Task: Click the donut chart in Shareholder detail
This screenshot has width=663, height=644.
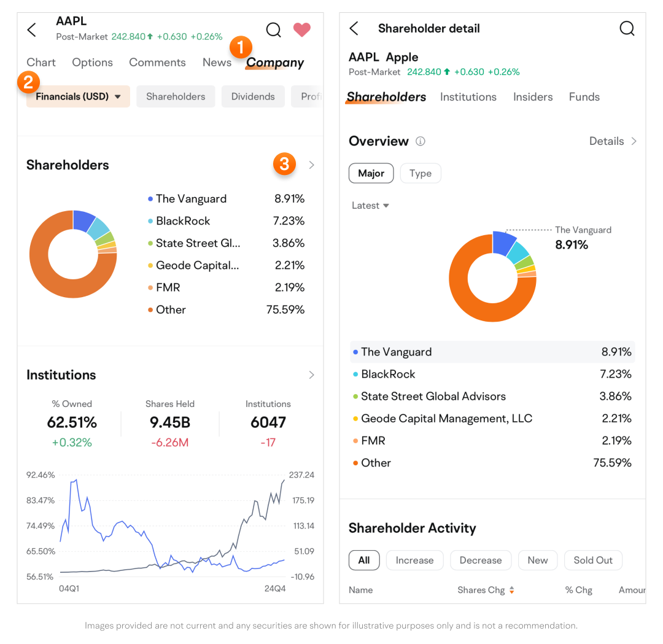Action: (x=492, y=278)
